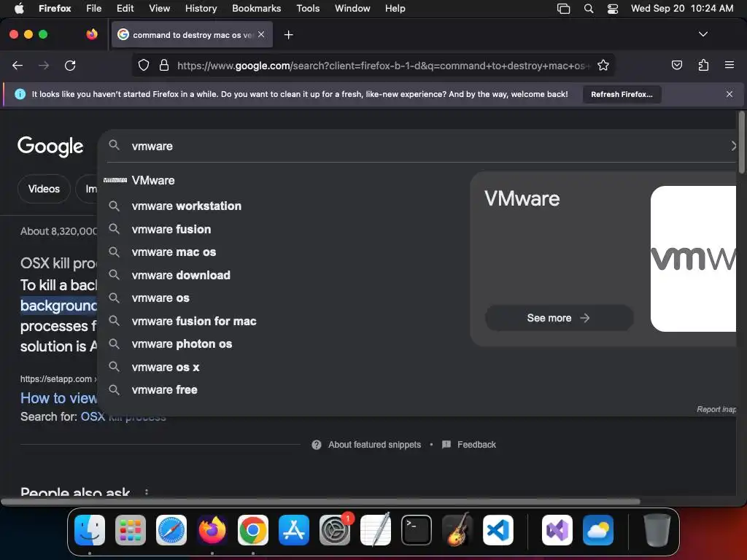The image size is (747, 560).
Task: Close the Google search results tab
Action: pyautogui.click(x=261, y=34)
